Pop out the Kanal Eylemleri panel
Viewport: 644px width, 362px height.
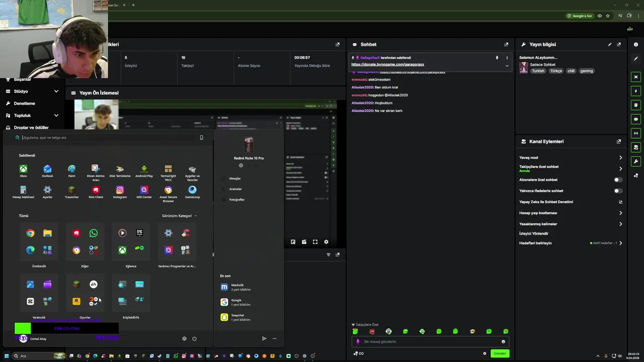click(619, 141)
